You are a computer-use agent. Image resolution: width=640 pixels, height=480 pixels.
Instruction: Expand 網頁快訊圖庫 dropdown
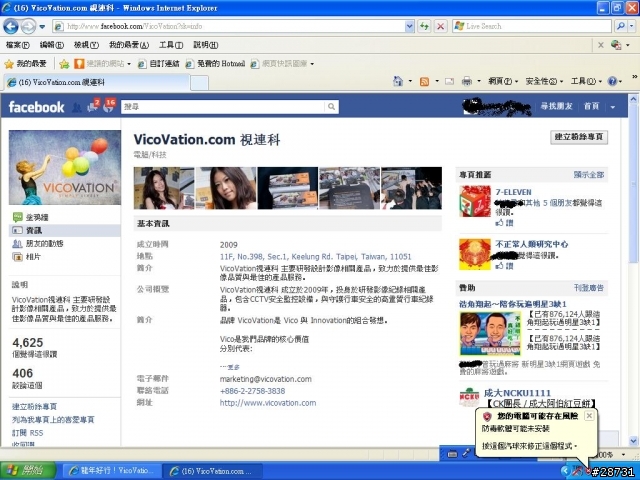[312, 64]
